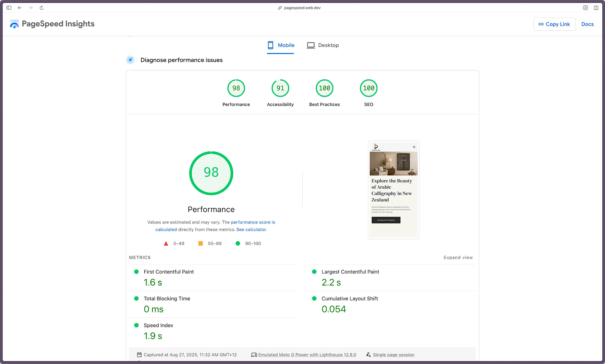Click the Performance score 98 gauge
Viewport: 605px width, 364px height.
coord(236,88)
